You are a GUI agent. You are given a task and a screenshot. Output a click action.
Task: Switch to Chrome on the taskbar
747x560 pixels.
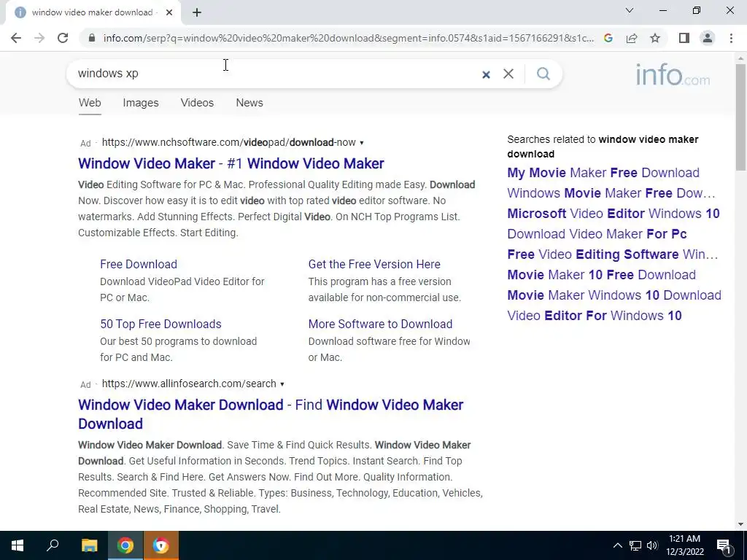[x=125, y=545]
